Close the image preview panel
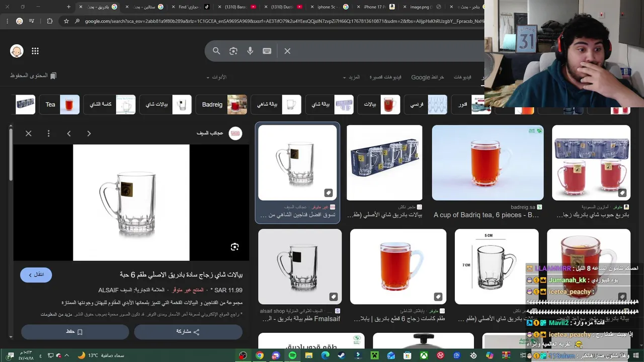Screen dimensions: 644x362 point(29,133)
